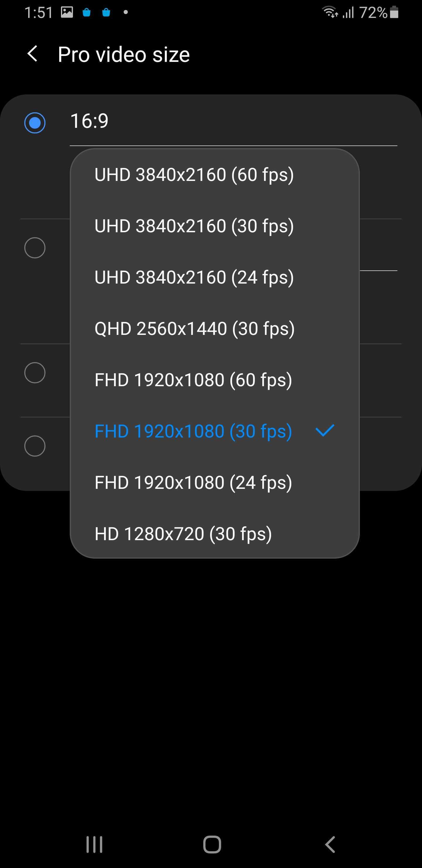The height and width of the screenshot is (868, 422).
Task: Keep the checked FHD 1920x1080 (30 fps)
Action: point(193,431)
